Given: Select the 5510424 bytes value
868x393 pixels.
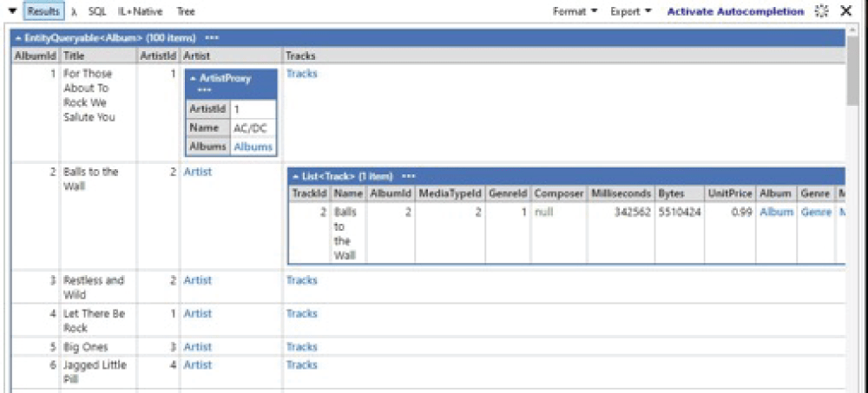Looking at the screenshot, I should point(680,213).
